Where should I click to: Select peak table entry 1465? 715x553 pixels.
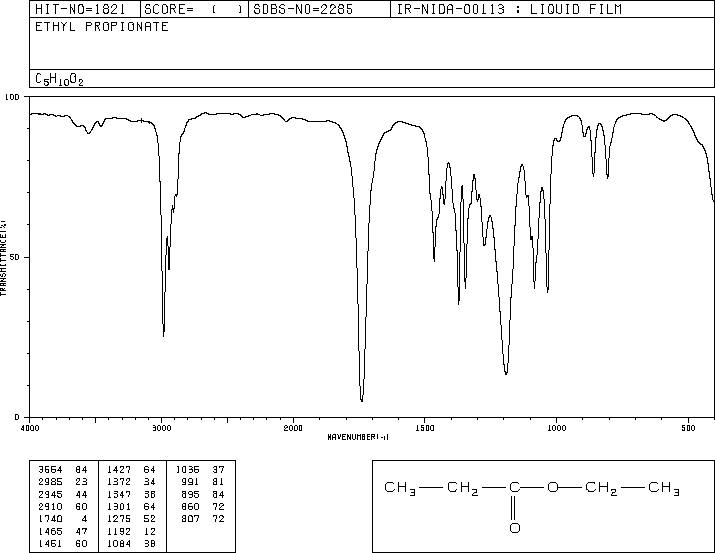[x=50, y=531]
